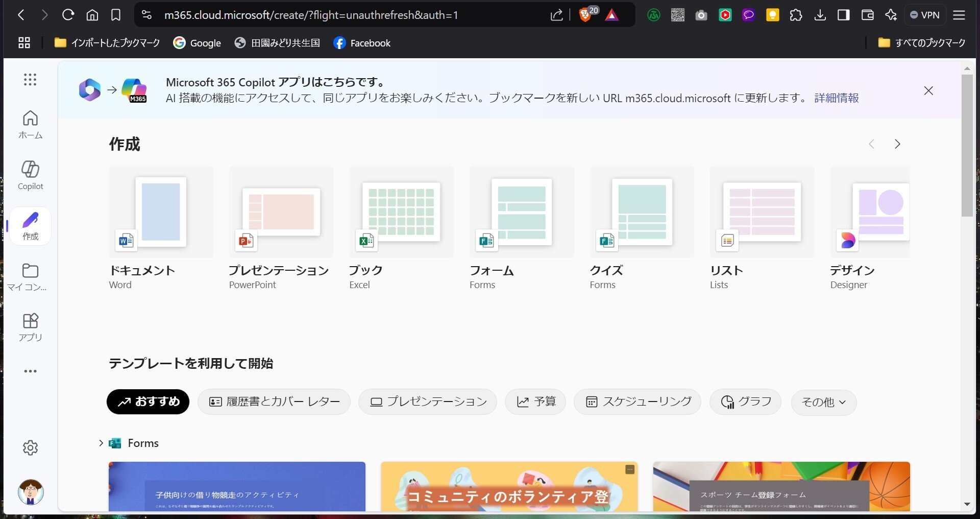980x519 pixels.
Task: Select プレゼンテーション template filter
Action: [428, 402]
